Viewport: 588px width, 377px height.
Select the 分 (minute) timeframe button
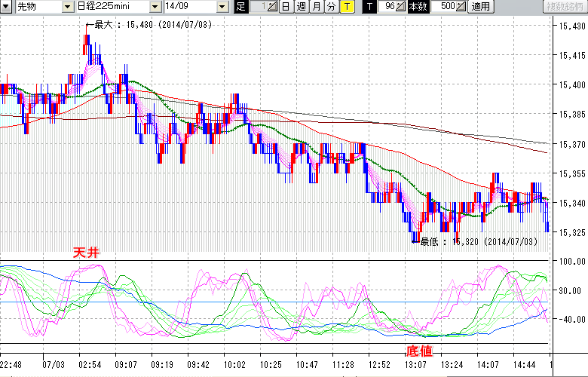point(331,7)
